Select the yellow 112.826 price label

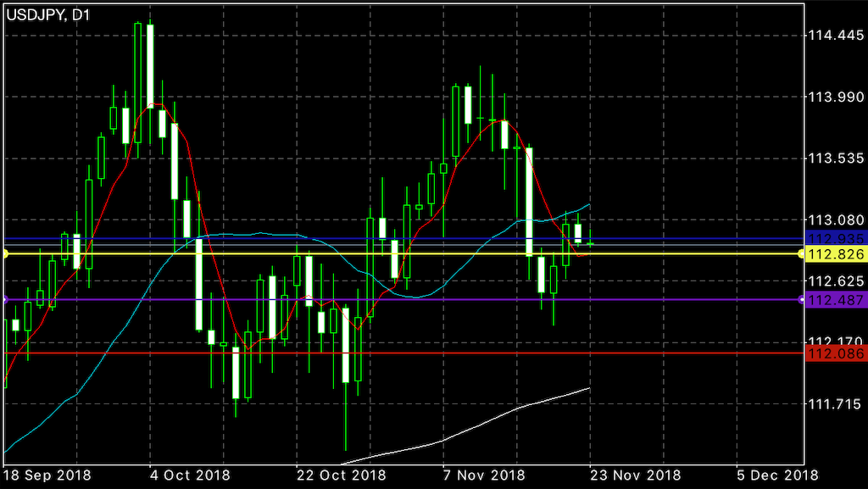point(836,254)
